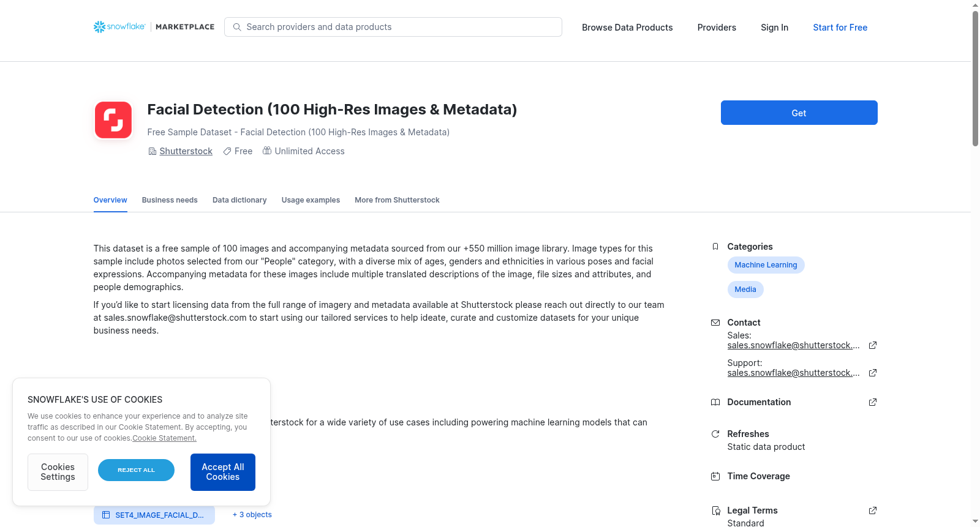
Task: Expand the + 3 objects link
Action: click(x=252, y=515)
